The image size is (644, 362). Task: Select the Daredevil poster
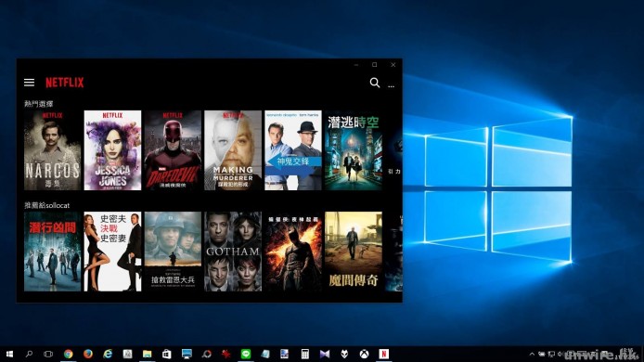pyautogui.click(x=173, y=150)
